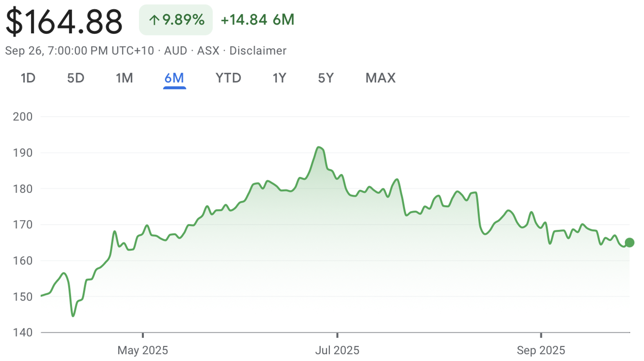Click the ASX exchange label
The height and width of the screenshot is (361, 644).
click(208, 51)
